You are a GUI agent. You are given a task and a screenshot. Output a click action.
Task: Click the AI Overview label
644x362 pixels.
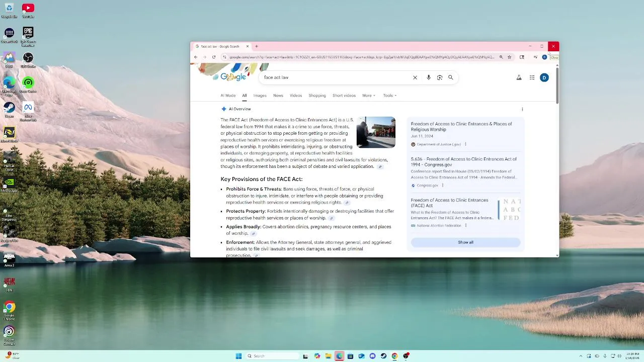(239, 109)
